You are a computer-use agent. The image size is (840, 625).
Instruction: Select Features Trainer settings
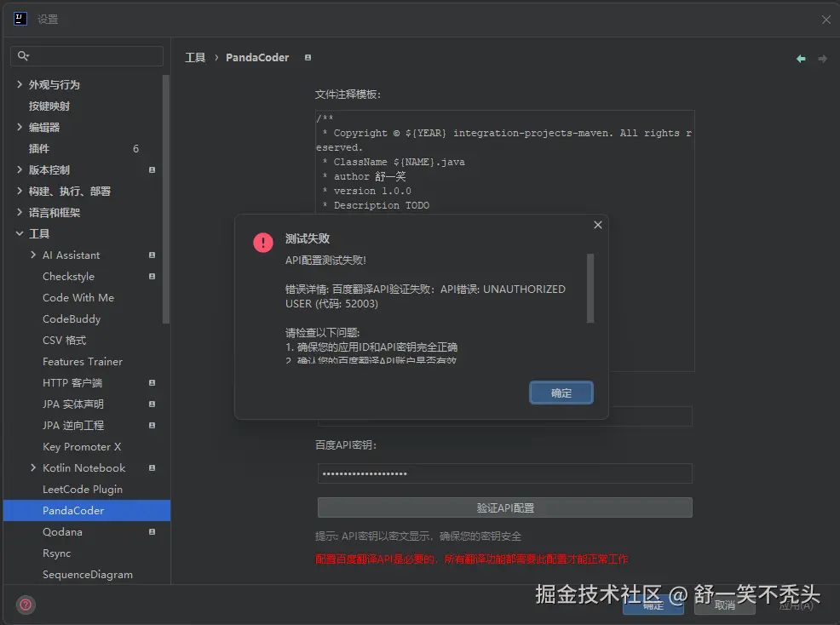83,362
